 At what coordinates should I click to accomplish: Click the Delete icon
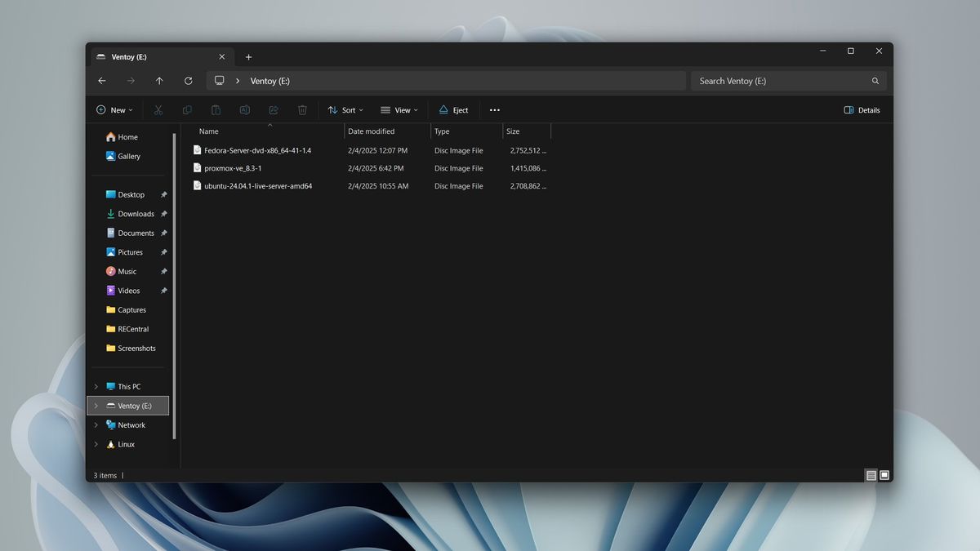(x=302, y=109)
